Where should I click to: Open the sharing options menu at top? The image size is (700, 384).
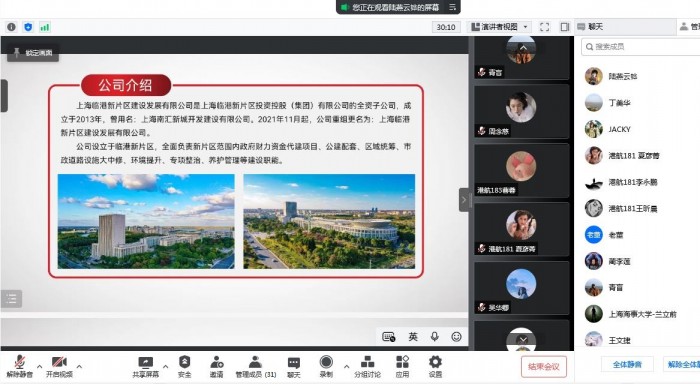(x=452, y=7)
